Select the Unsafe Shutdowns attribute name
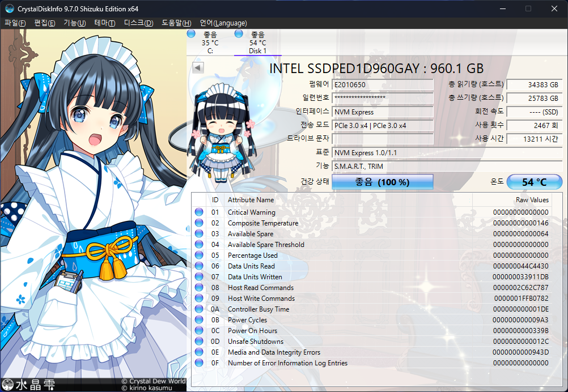 (256, 342)
